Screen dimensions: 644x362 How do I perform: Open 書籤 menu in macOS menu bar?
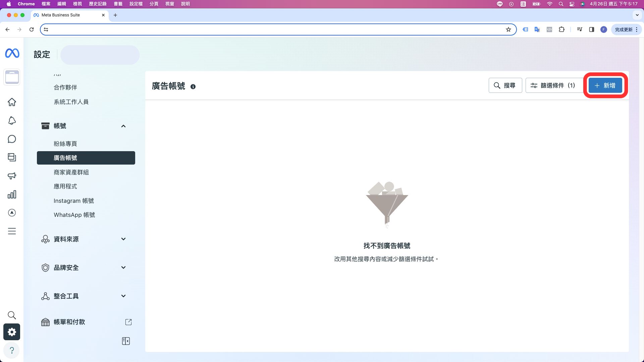point(118,4)
